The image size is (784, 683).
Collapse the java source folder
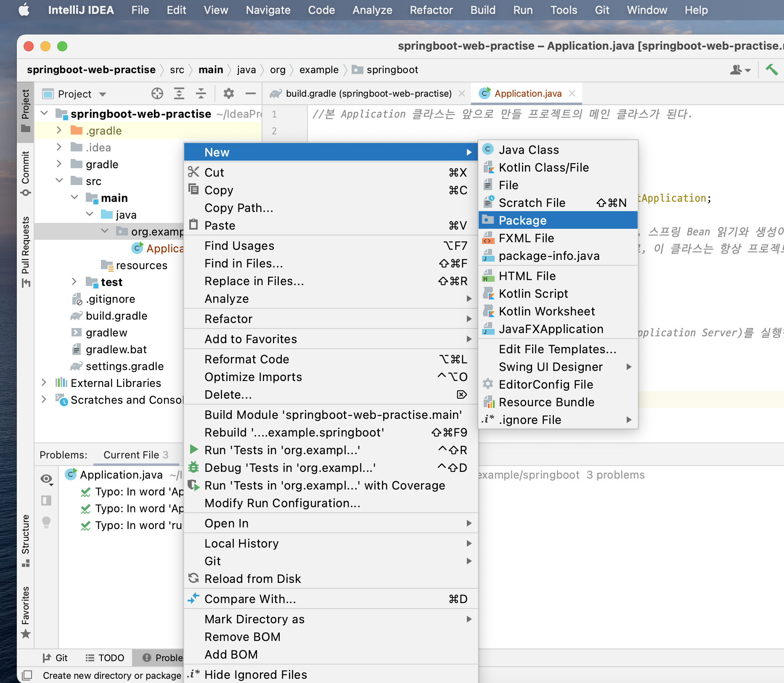coord(90,214)
